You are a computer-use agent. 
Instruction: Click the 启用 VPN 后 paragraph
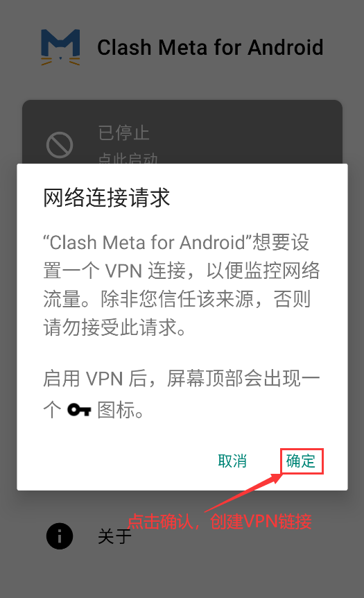(182, 394)
